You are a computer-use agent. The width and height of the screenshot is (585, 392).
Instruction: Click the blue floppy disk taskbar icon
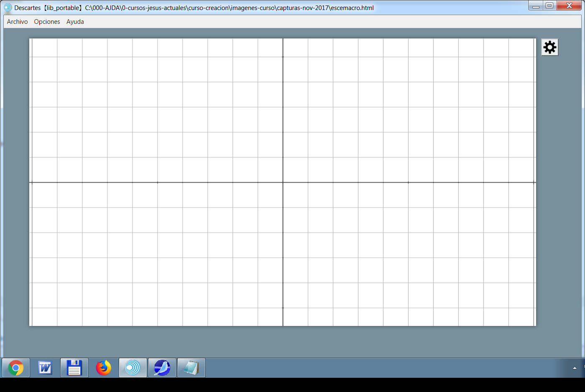coord(74,368)
